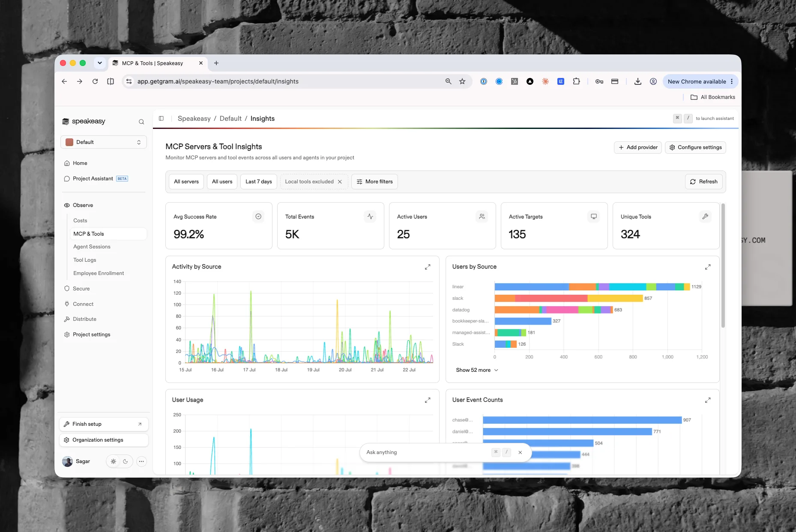Viewport: 796px width, 532px height.
Task: Open Employee Enrollment in the sidebar
Action: (x=99, y=273)
